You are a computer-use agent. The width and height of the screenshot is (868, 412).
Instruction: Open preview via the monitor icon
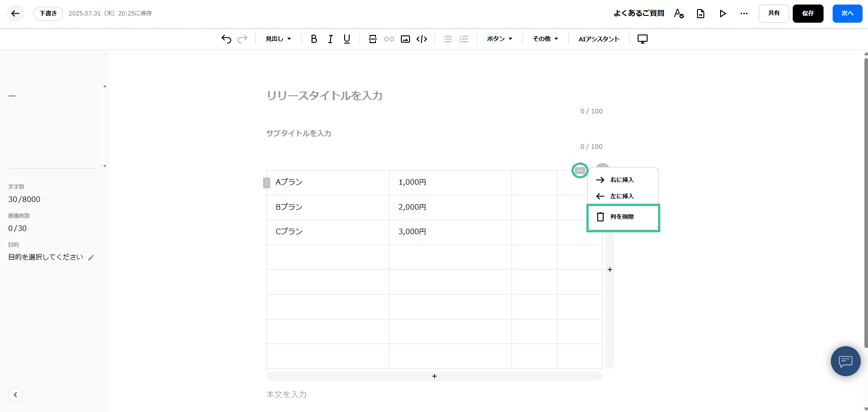click(642, 39)
